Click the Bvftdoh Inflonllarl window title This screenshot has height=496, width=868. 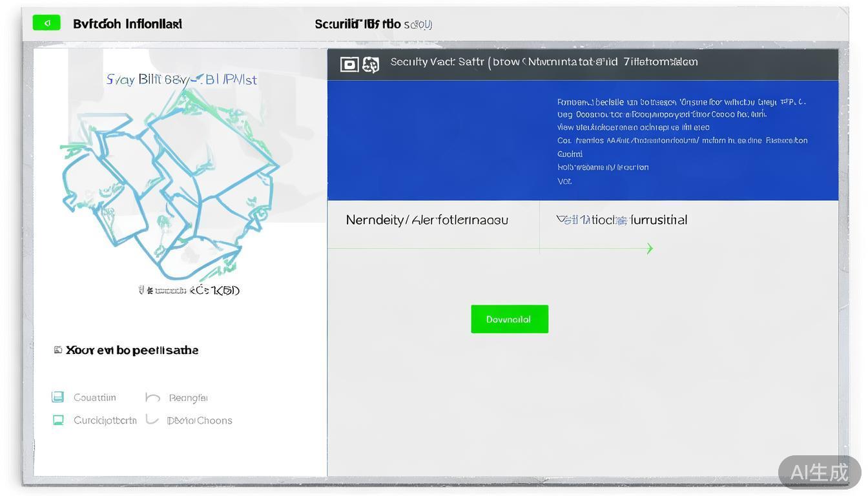click(x=127, y=24)
